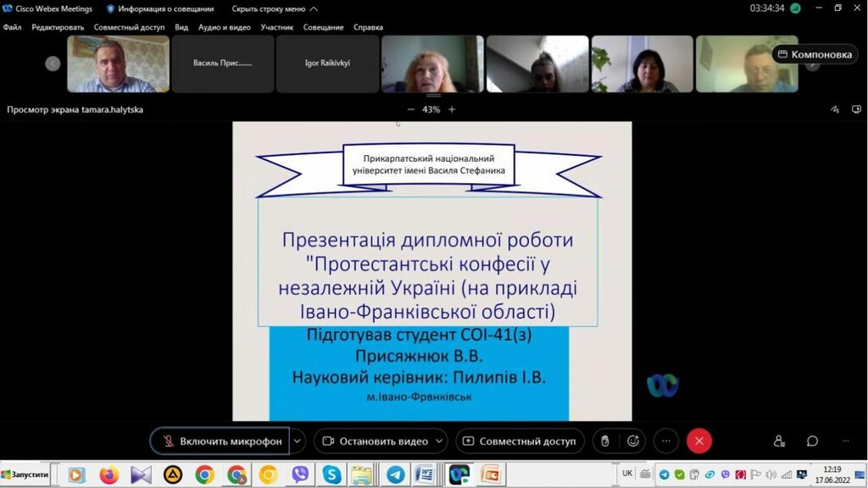Open the chat bubble icon
The height and width of the screenshot is (488, 868).
[812, 441]
